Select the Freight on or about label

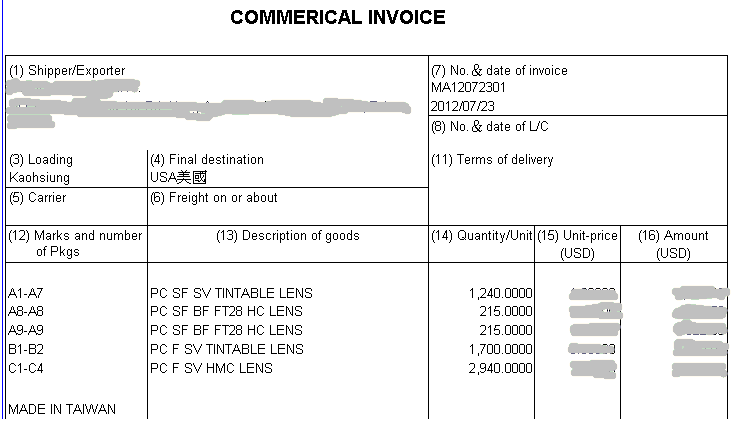coord(214,198)
